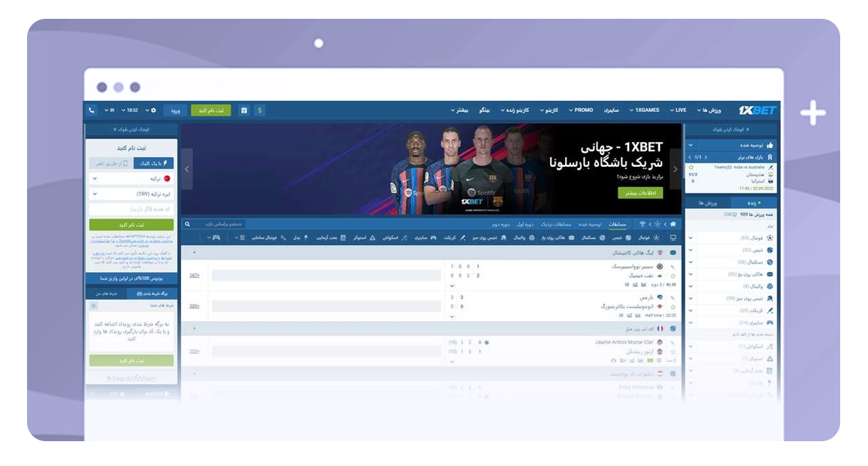Click the trophy icon in sports bar

(643, 224)
